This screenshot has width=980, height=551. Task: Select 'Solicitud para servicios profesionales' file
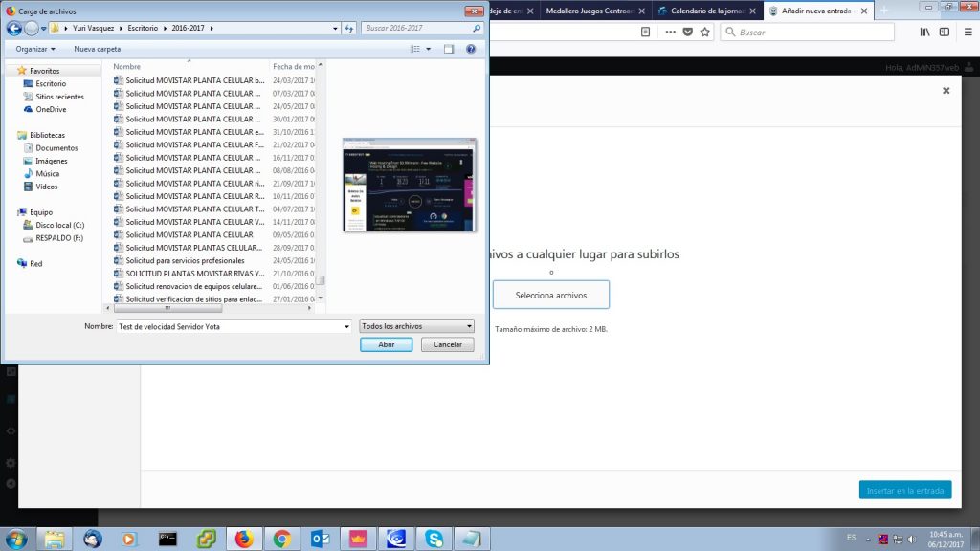click(x=185, y=260)
